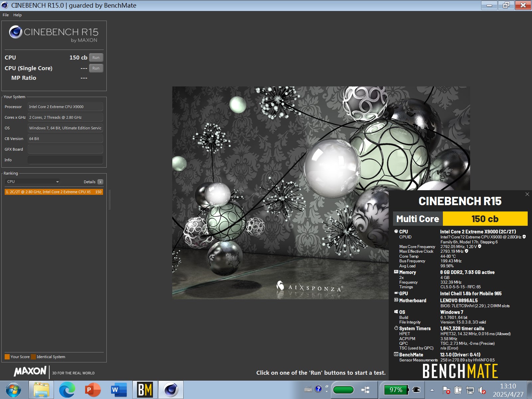The height and width of the screenshot is (399, 532).
Task: Click the blue help question-mark icon
Action: tap(318, 389)
